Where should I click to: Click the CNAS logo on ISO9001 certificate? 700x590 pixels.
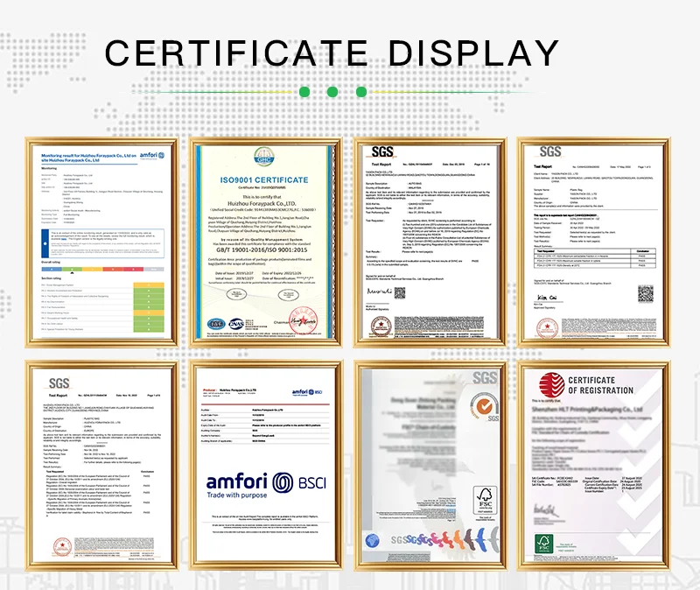237,324
